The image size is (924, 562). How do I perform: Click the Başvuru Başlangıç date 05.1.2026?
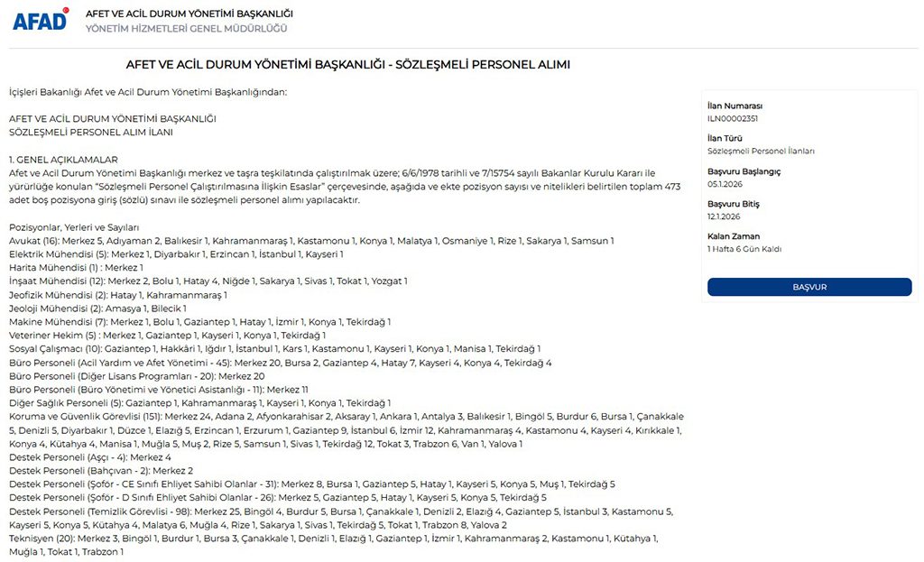(724, 184)
